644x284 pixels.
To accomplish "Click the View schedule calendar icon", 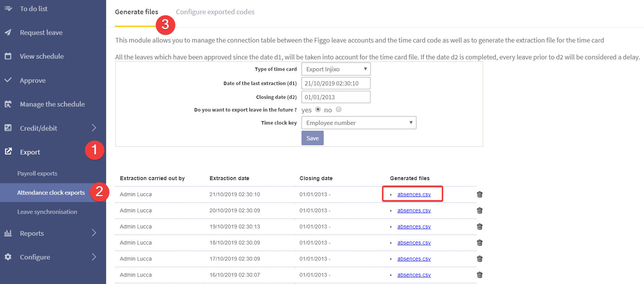I will [x=8, y=56].
